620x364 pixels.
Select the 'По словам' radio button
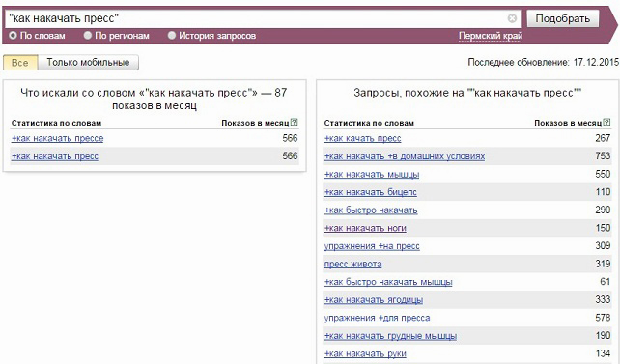[13, 36]
